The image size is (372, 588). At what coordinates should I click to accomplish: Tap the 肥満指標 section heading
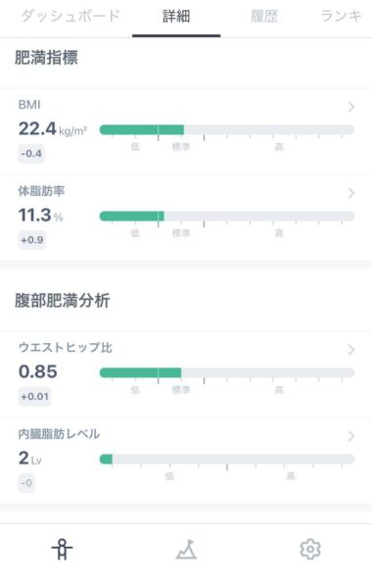click(x=46, y=58)
